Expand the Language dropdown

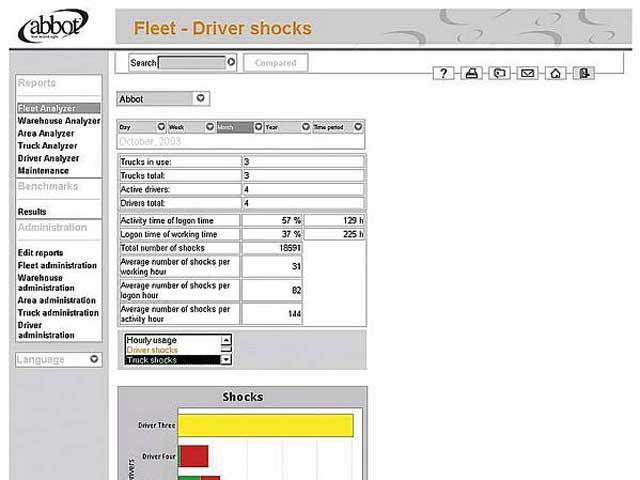click(x=94, y=359)
